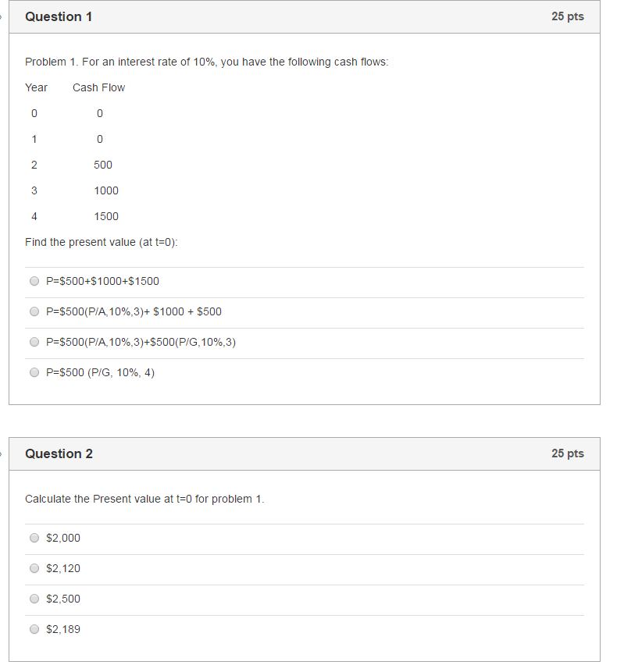Image resolution: width=624 pixels, height=672 pixels.
Task: Choose the $2,120 option
Action: click(x=34, y=568)
